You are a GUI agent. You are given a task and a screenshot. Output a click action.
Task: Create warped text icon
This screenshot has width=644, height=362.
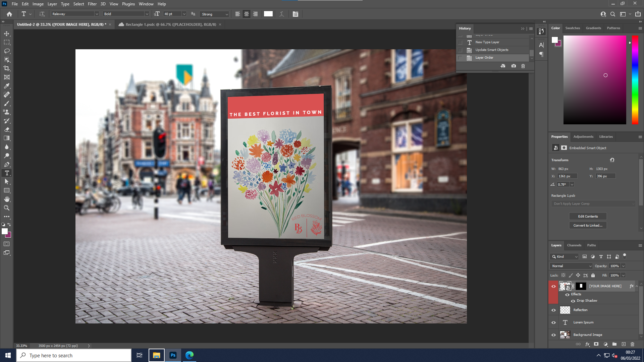[x=282, y=14]
